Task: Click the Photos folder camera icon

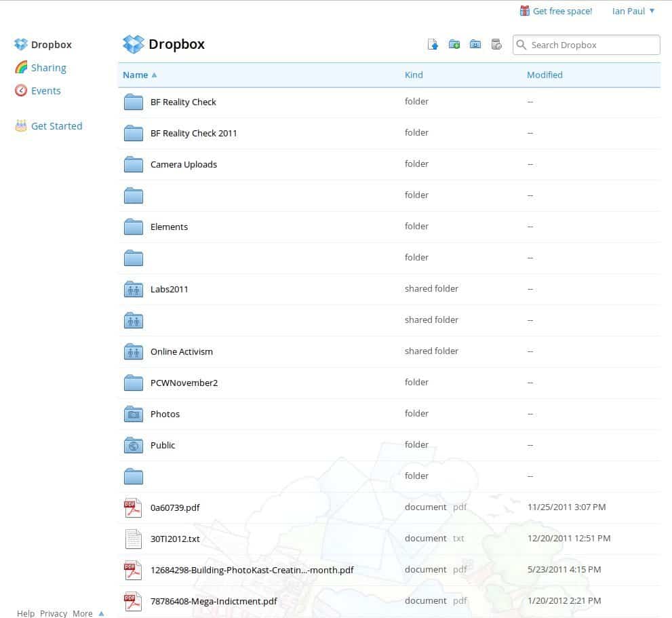Action: (x=134, y=414)
